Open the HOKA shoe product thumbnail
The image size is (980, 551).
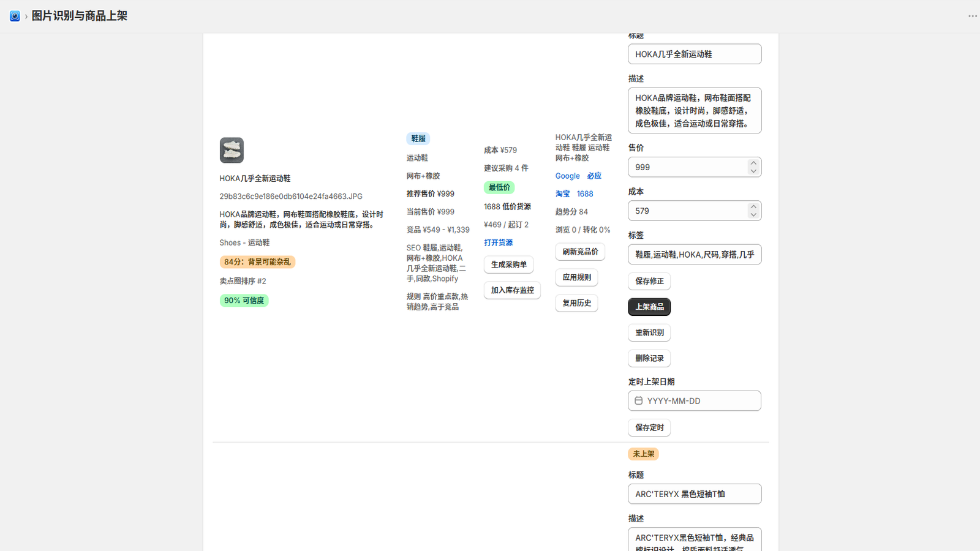pyautogui.click(x=232, y=150)
